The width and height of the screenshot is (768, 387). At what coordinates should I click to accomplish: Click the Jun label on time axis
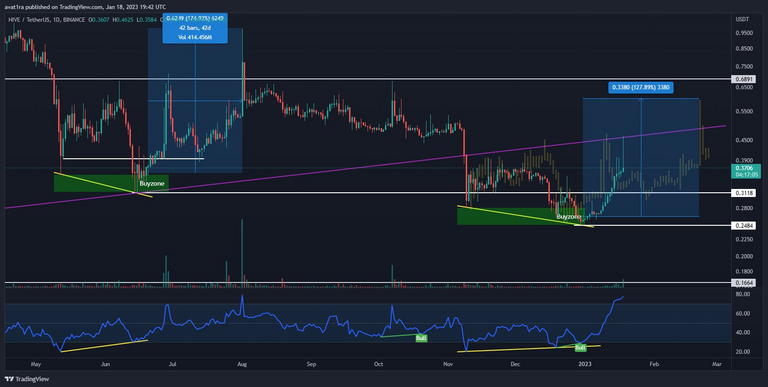click(105, 364)
